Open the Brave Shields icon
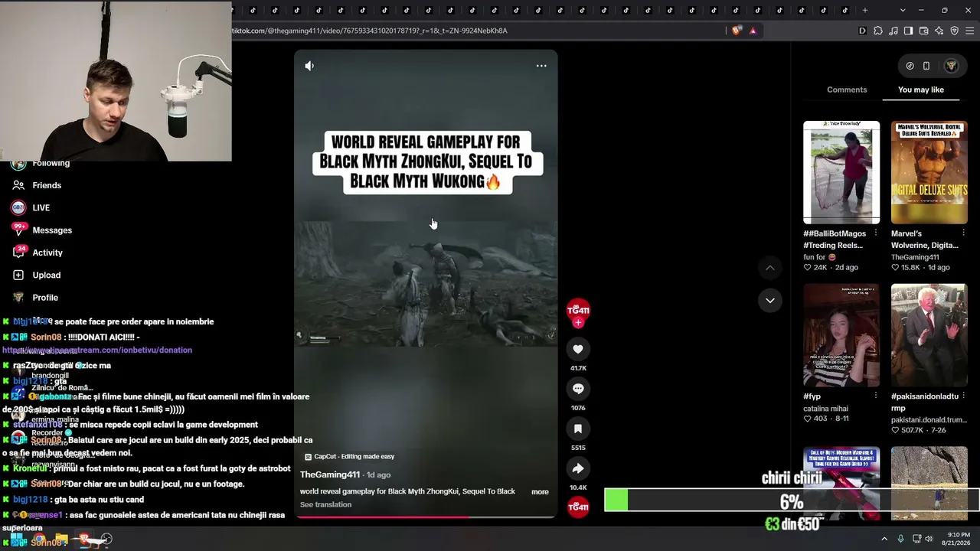980x551 pixels. point(737,31)
